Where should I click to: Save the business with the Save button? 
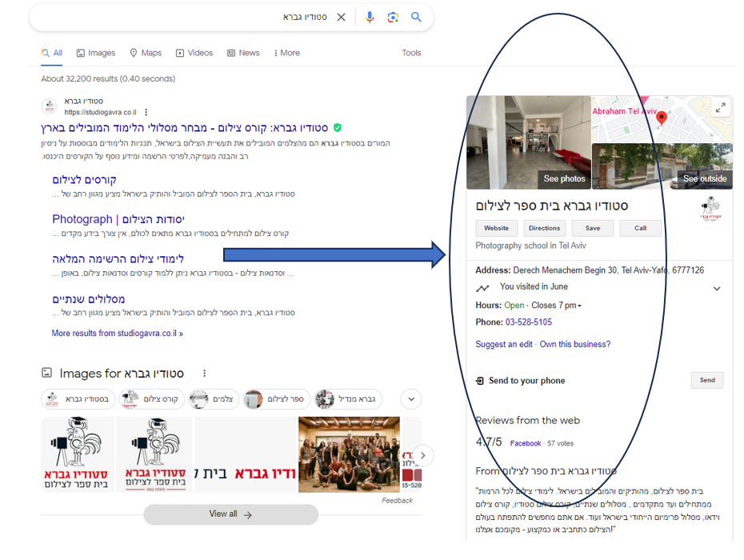click(x=593, y=228)
